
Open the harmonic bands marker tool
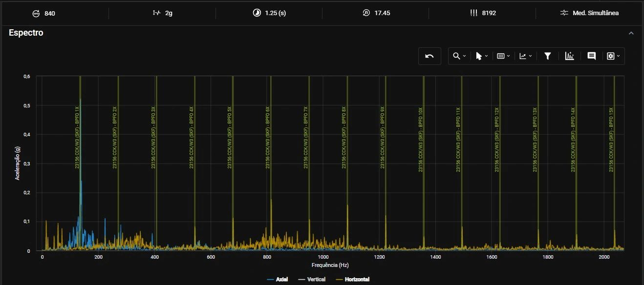click(x=500, y=56)
